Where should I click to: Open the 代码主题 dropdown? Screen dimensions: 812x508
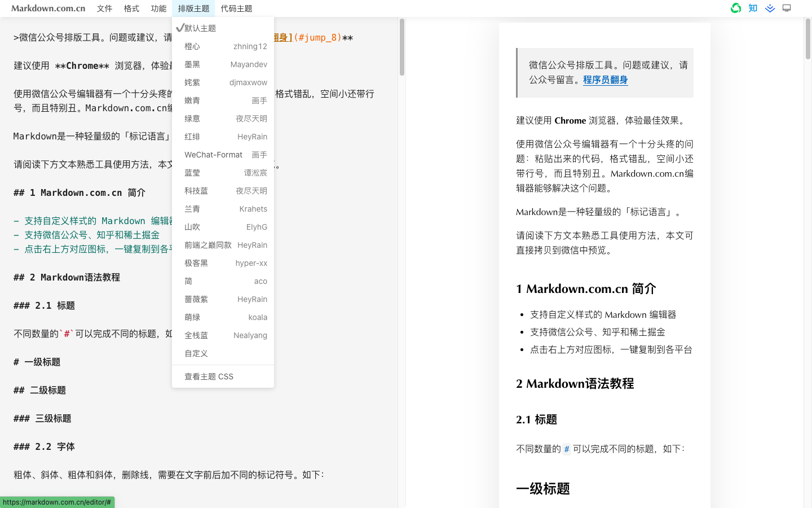tap(236, 8)
